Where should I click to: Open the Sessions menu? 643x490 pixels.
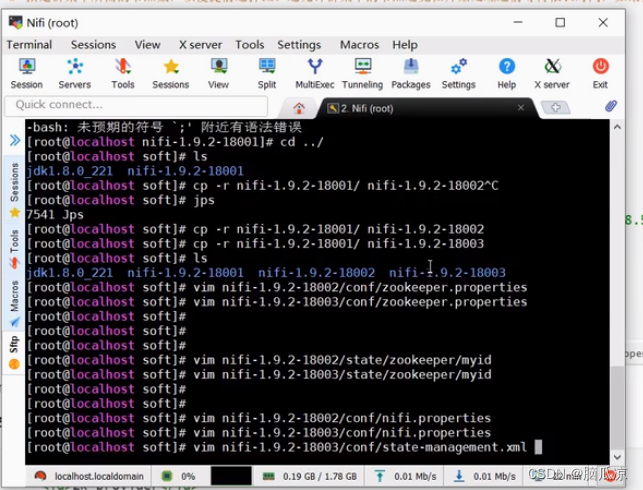[93, 44]
